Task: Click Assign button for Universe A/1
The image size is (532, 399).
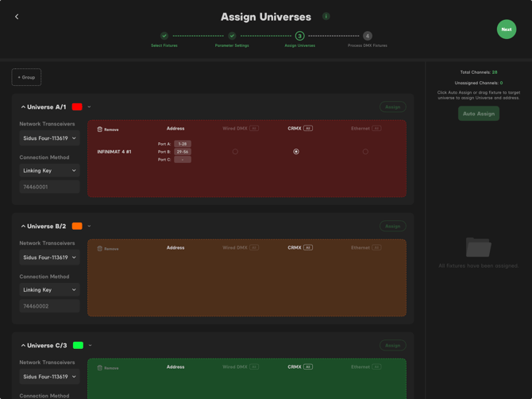Action: (x=393, y=107)
